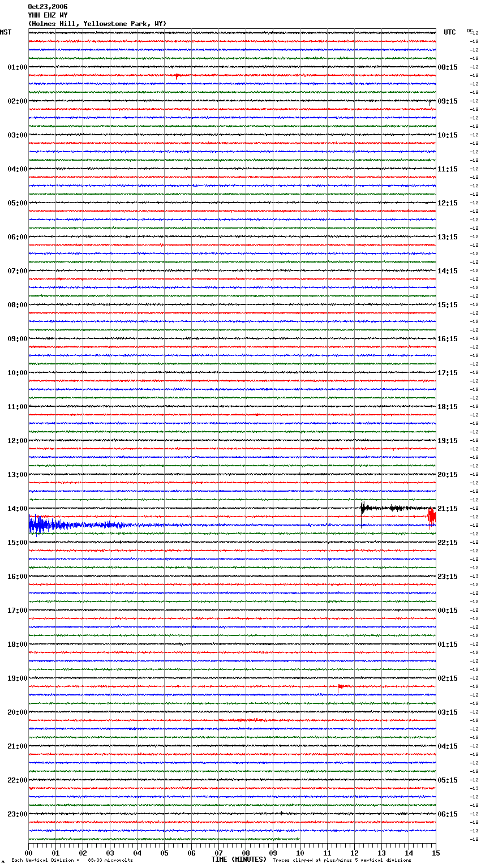
Task: Select the 17:00 MST time label
Action: (x=18, y=611)
